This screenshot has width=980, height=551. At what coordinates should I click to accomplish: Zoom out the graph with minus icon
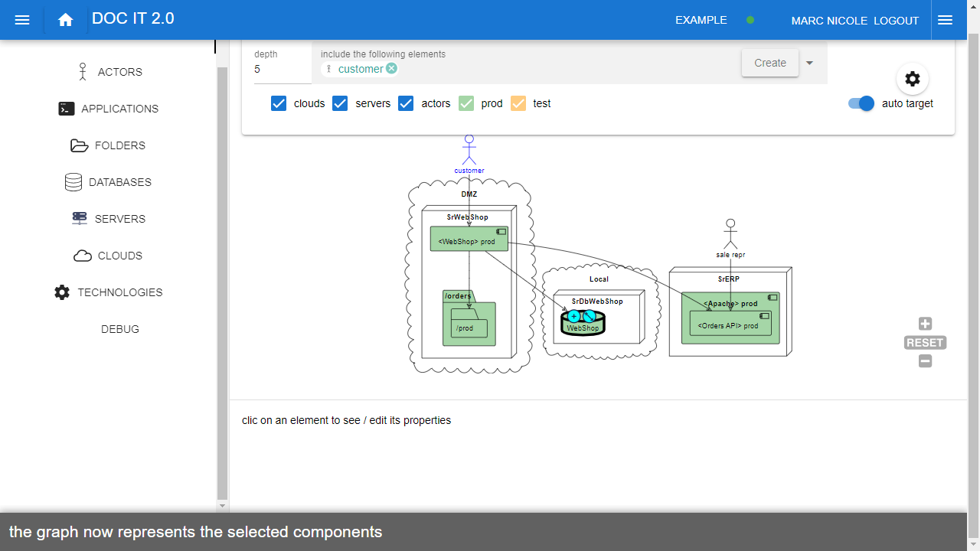tap(925, 361)
